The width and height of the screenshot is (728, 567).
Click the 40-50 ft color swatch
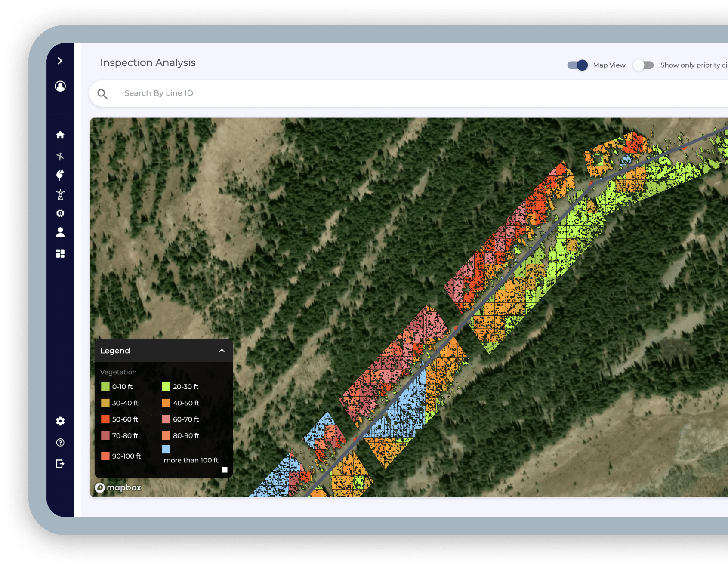pos(166,403)
